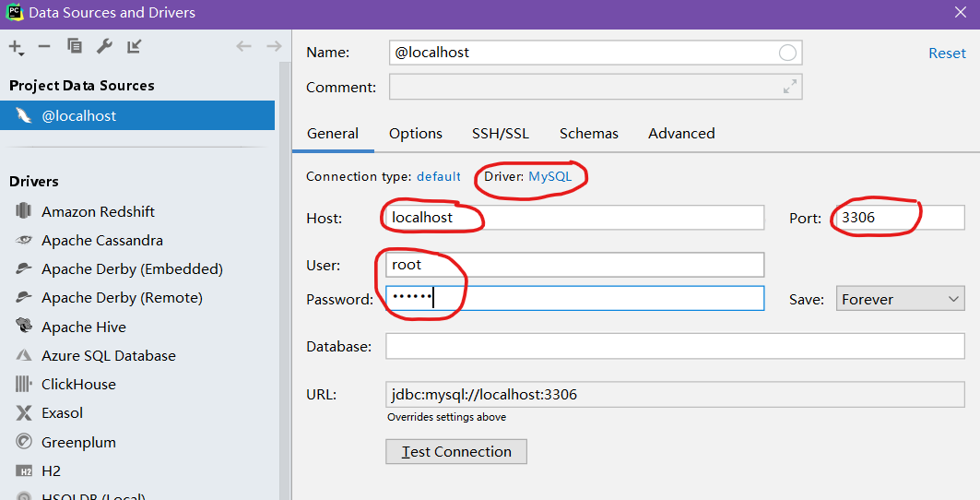The height and width of the screenshot is (500, 980).
Task: Click the make global arrow icon
Action: (x=135, y=46)
